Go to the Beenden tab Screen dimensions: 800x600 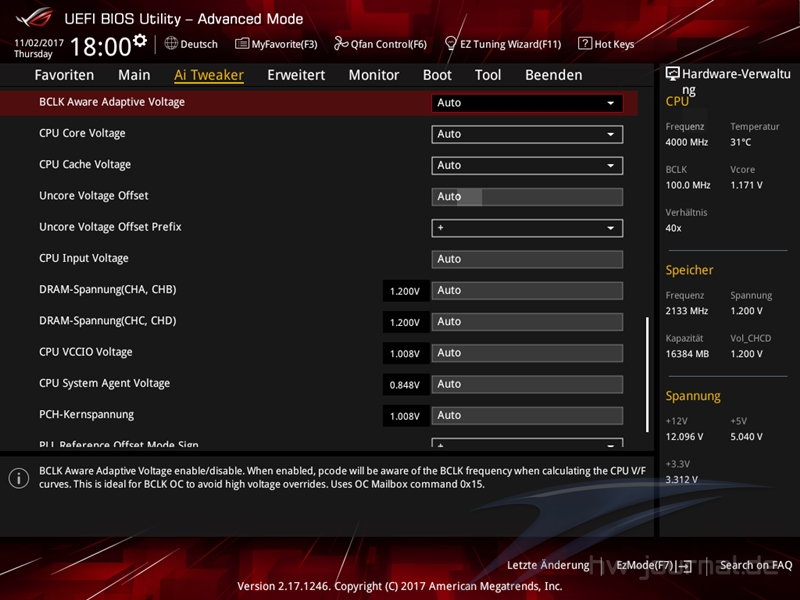click(x=554, y=75)
